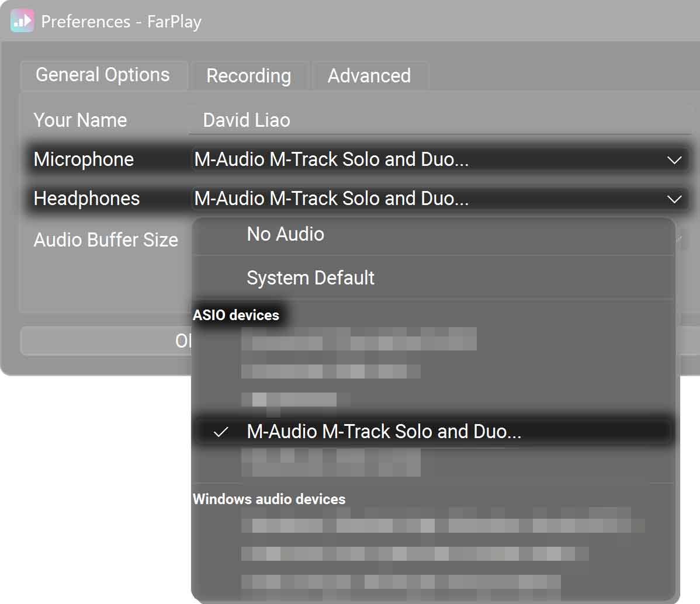700x604 pixels.
Task: Click the FarPlay logo in the title bar
Action: click(22, 21)
